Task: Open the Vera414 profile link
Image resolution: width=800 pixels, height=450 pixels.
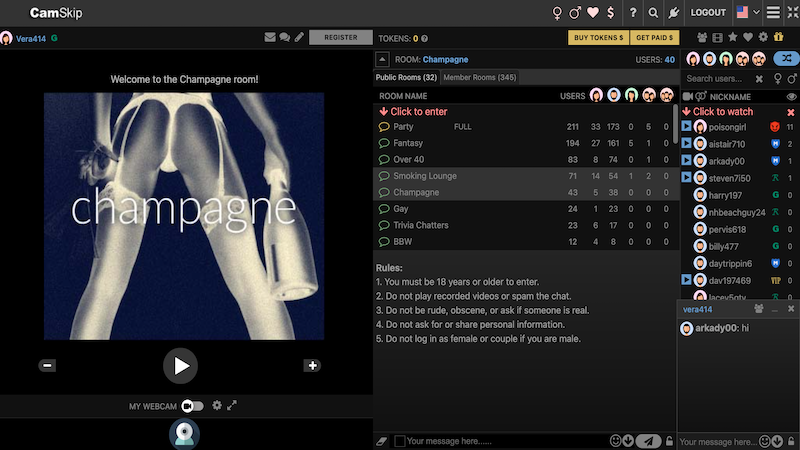Action: 31,39
